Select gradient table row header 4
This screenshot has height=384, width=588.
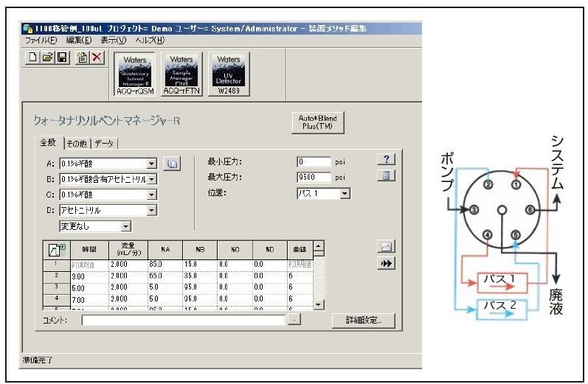57,300
